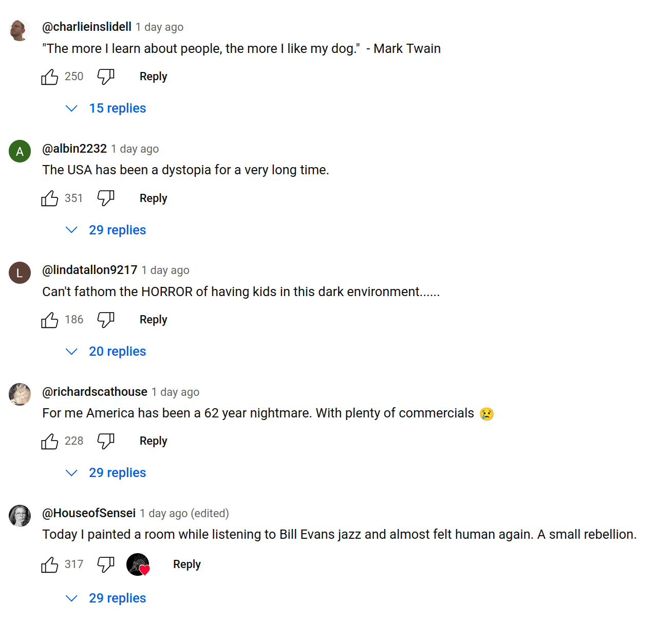The width and height of the screenshot is (672, 620).
Task: Like @albin2232's dystopia comment
Action: (x=50, y=198)
